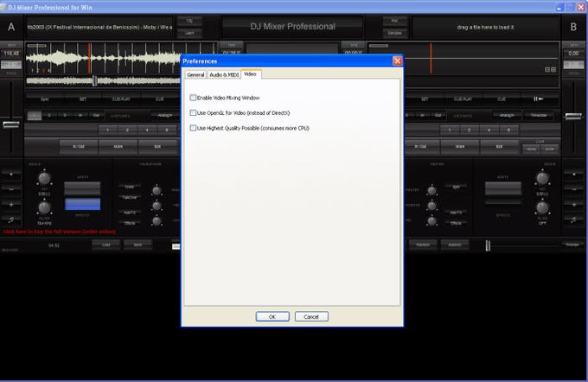Click deck B grey effects button
Image resolution: width=588 pixels, height=382 pixels.
(x=503, y=188)
